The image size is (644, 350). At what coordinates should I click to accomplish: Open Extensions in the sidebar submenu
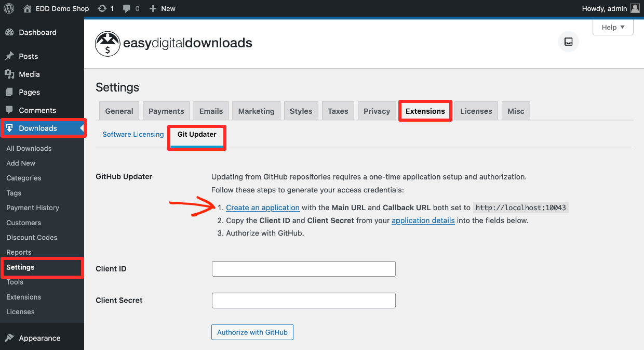tap(24, 297)
